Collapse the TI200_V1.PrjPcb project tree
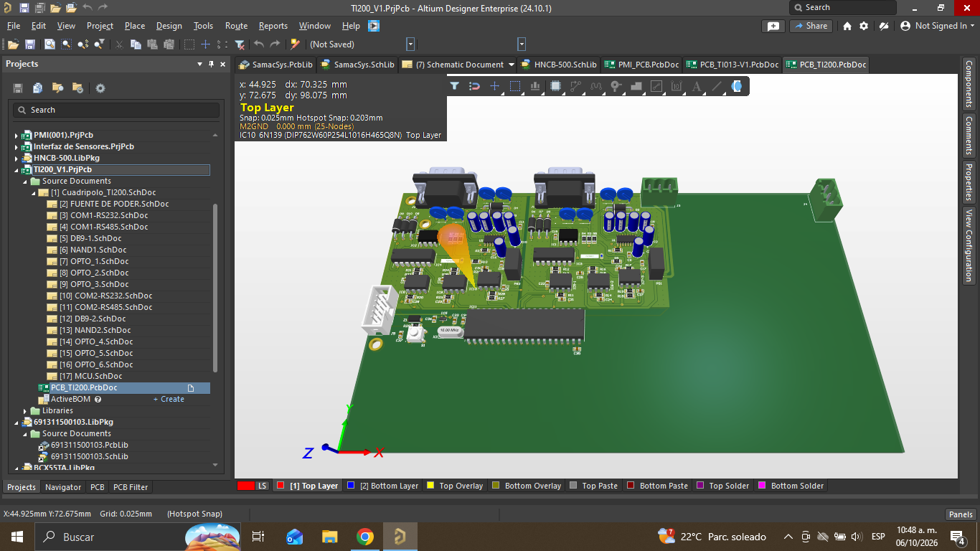Image resolution: width=980 pixels, height=551 pixels. click(17, 169)
